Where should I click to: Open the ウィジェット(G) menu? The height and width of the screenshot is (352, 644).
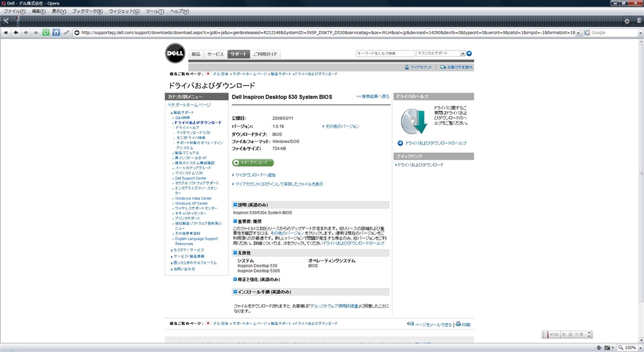click(x=124, y=11)
